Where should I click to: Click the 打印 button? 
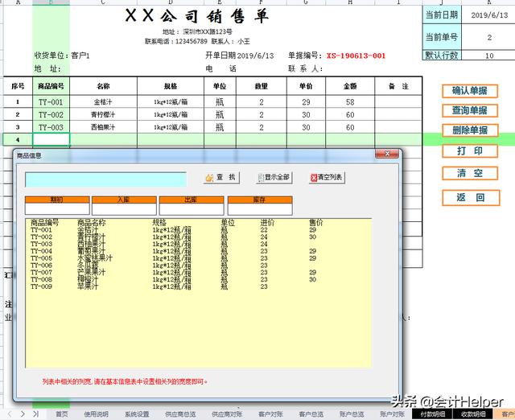tap(470, 151)
